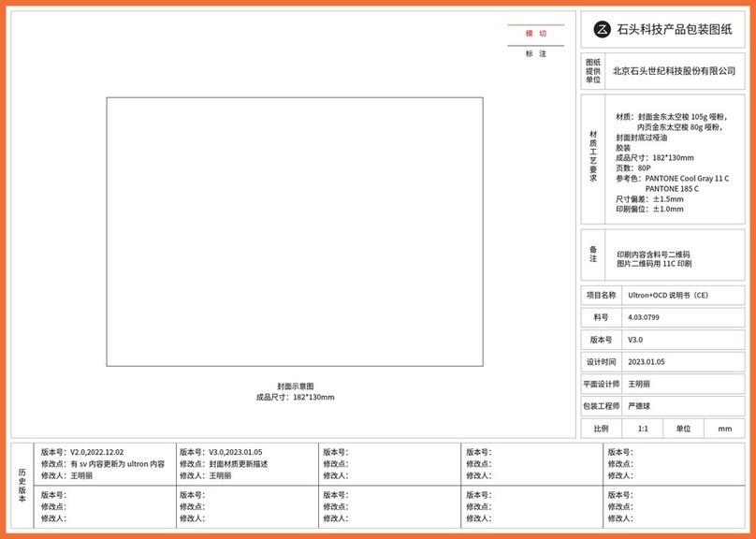The width and height of the screenshot is (756, 539).
Task: Select the note "图片二维码用 11C 印刷"
Action: [654, 263]
